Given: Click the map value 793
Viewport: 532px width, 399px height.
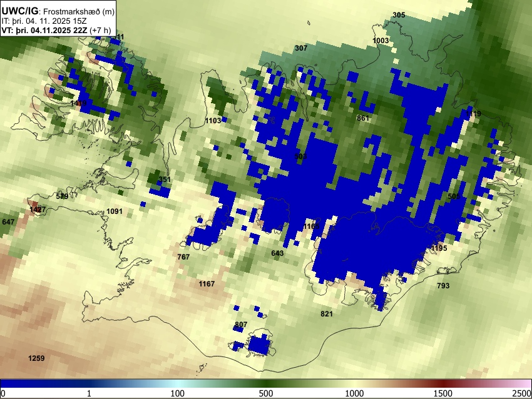Looking at the screenshot, I should click(x=443, y=286).
